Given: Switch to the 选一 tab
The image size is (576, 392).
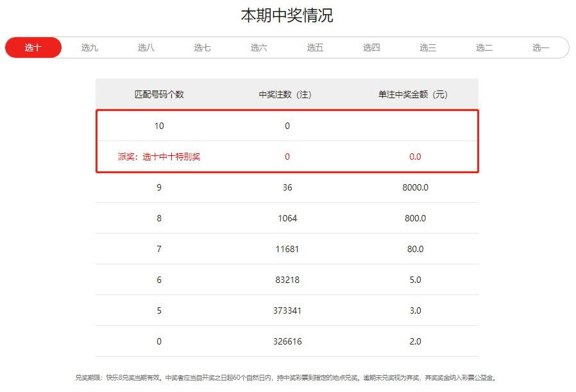Looking at the screenshot, I should tap(540, 47).
